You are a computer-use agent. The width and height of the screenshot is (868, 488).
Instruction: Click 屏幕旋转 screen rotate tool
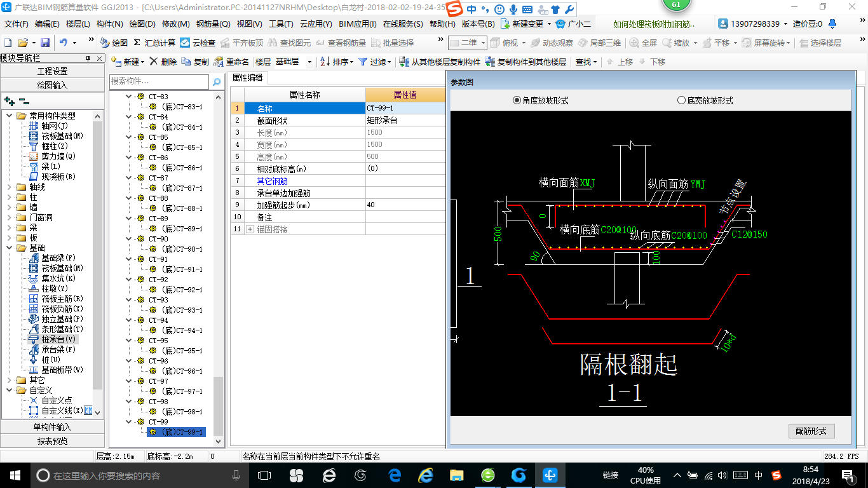(x=764, y=43)
